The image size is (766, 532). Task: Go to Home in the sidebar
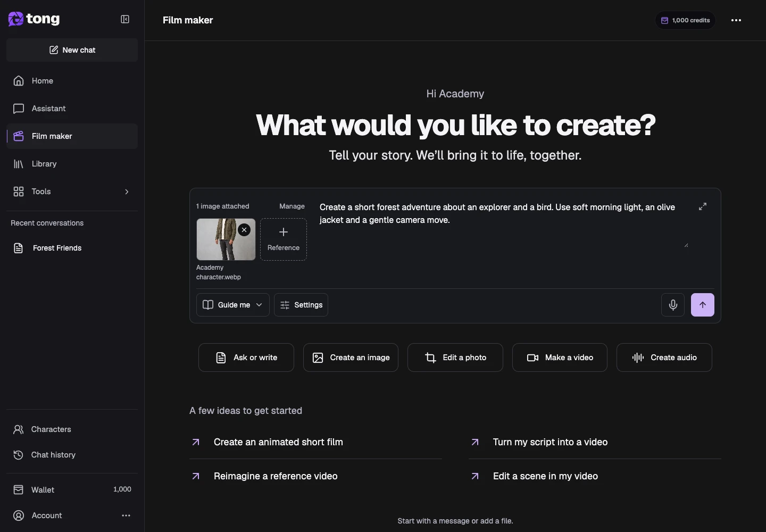click(72, 81)
